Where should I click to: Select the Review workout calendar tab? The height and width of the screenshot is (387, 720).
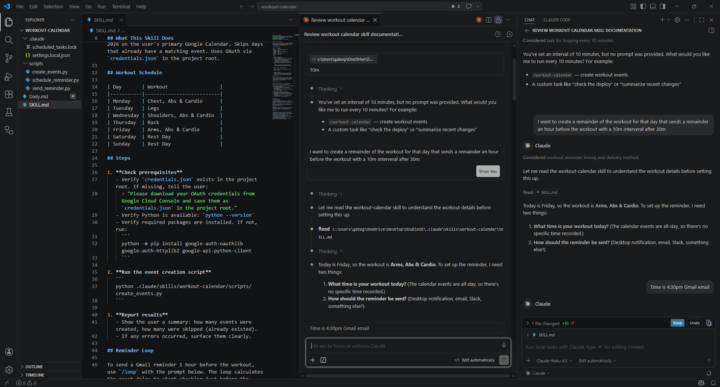[339, 20]
